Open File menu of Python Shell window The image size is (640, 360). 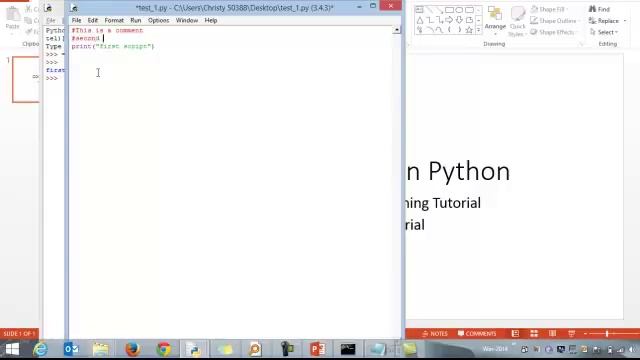(x=50, y=20)
